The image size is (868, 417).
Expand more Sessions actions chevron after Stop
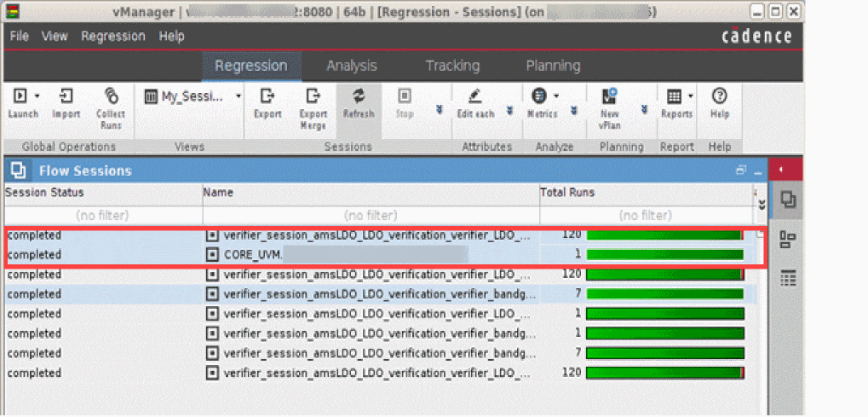(x=439, y=110)
